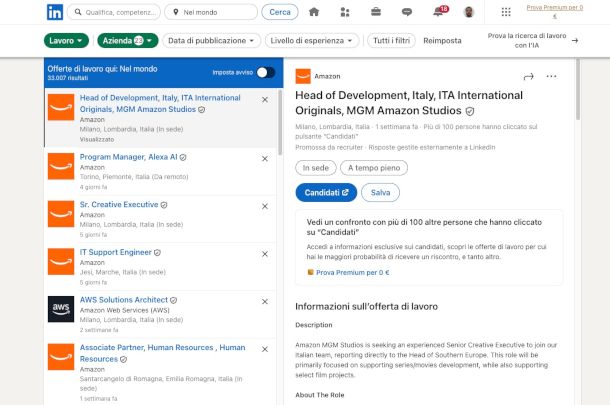Open Sr. Creative Executive job

(x=119, y=205)
